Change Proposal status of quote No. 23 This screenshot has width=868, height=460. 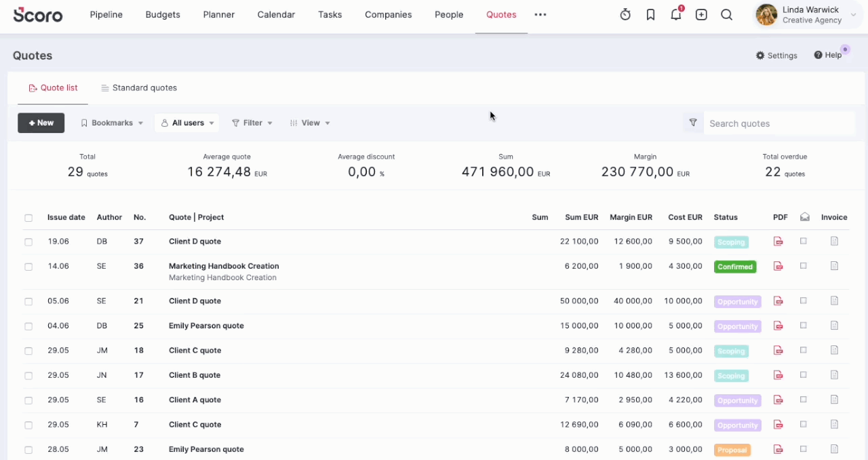(732, 450)
